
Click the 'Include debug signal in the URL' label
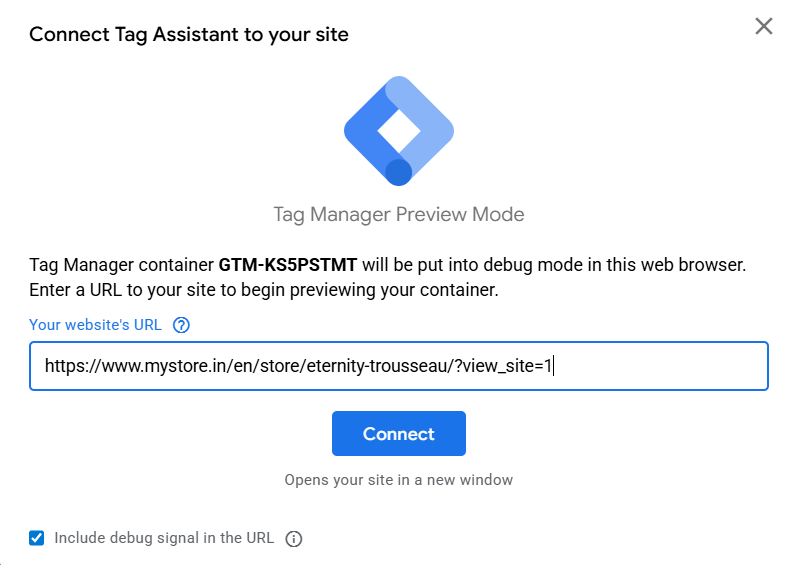click(x=164, y=538)
